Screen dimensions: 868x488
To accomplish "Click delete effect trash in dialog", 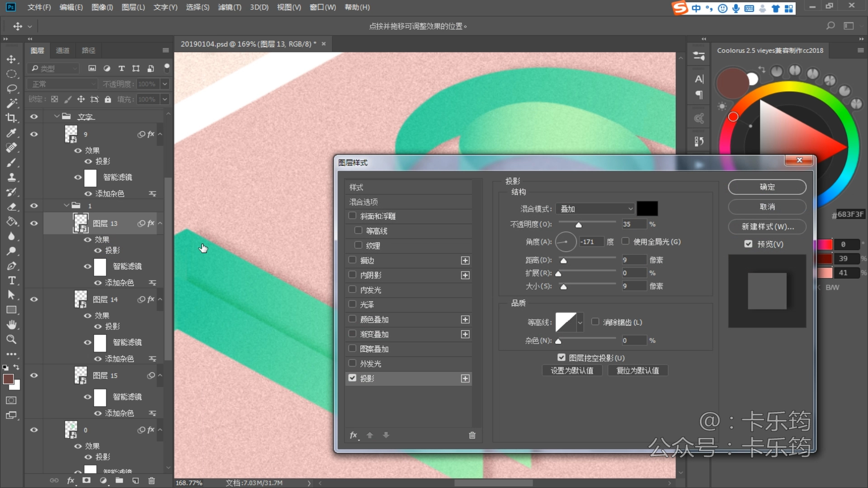I will tap(472, 435).
